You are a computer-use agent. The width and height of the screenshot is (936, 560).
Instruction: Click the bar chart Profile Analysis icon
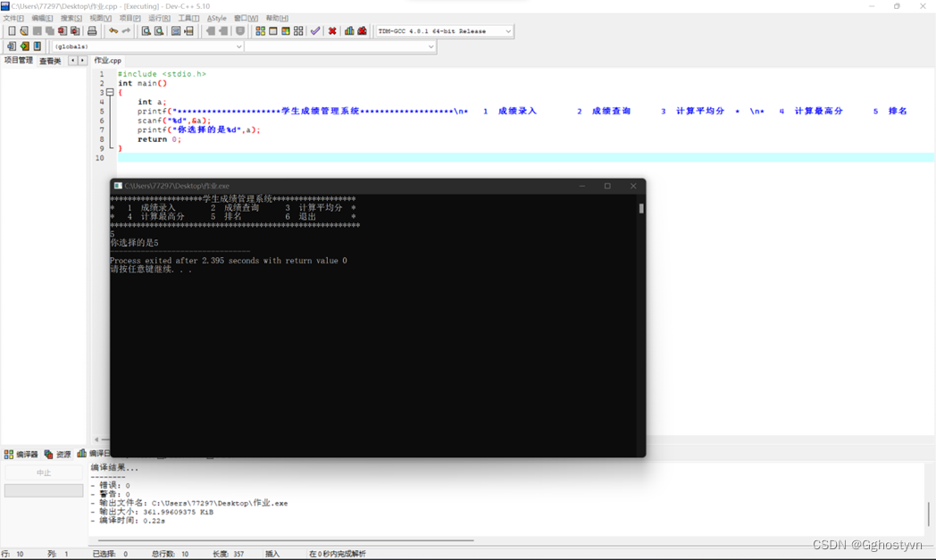tap(349, 31)
